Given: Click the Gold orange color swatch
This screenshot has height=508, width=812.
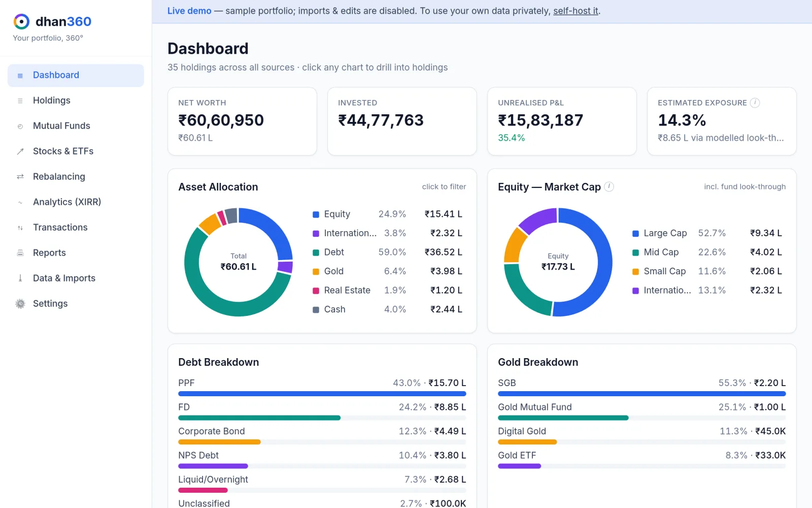Looking at the screenshot, I should click(316, 272).
